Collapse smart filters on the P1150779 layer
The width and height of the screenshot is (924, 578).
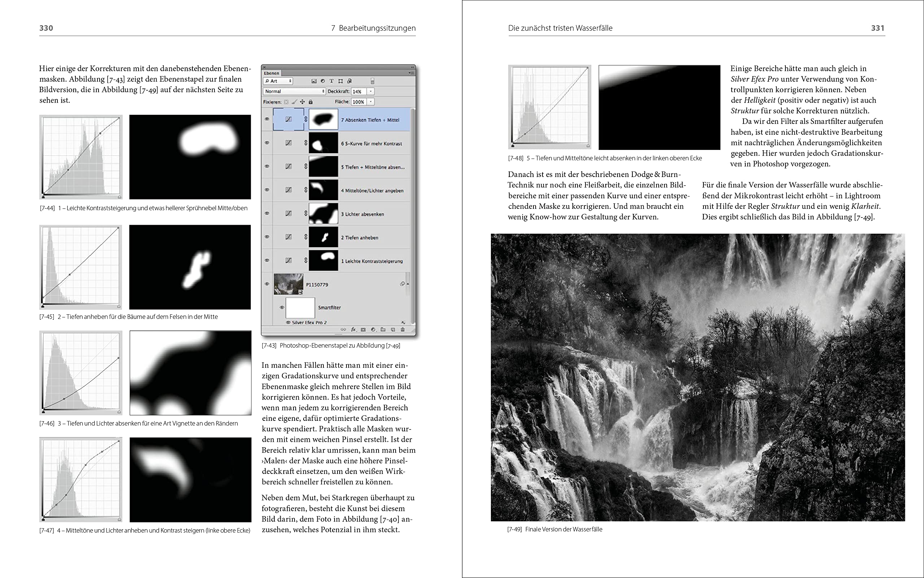408,284
